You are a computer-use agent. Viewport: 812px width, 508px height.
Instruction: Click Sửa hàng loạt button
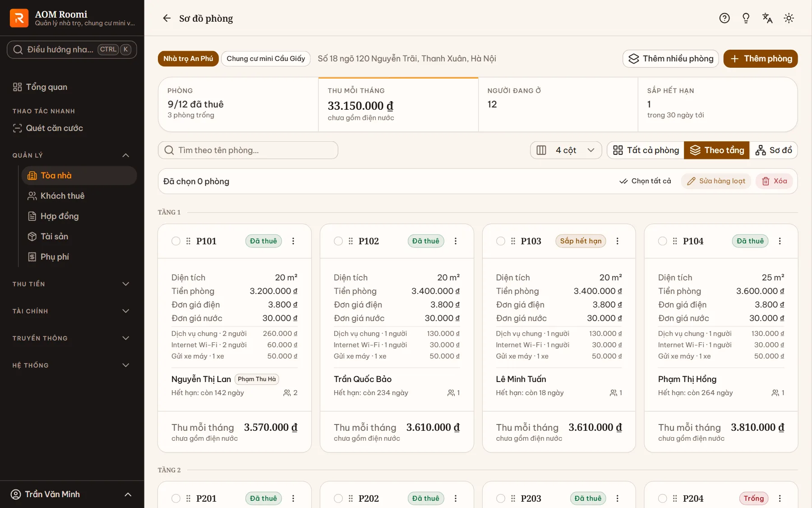pos(716,181)
